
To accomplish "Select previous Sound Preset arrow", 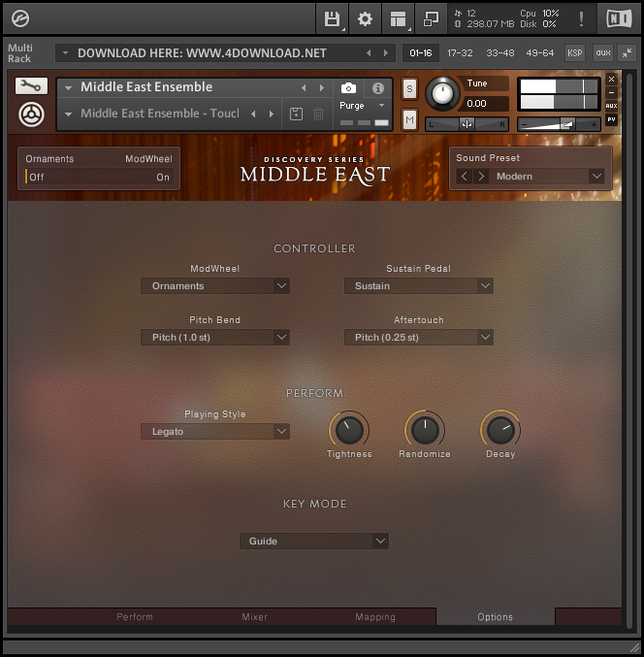I will pyautogui.click(x=465, y=177).
